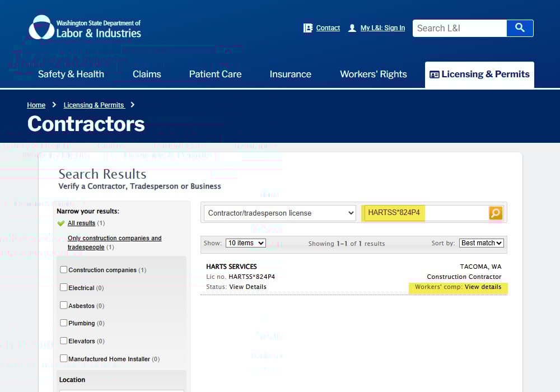Viewport: 560px width, 392px height.
Task: Check the Construction companies checkbox
Action: [64, 270]
